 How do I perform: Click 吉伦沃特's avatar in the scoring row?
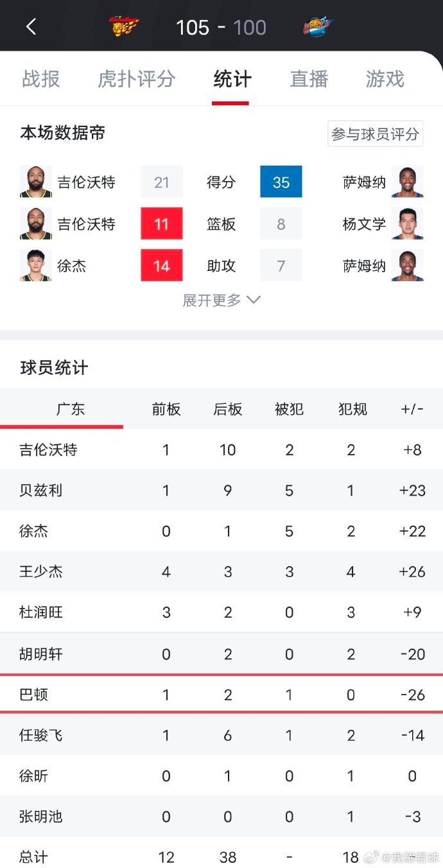pos(35,182)
